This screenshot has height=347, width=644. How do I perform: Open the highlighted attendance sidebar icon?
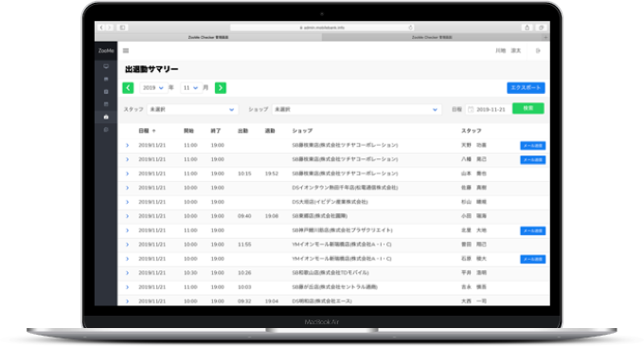pyautogui.click(x=106, y=117)
